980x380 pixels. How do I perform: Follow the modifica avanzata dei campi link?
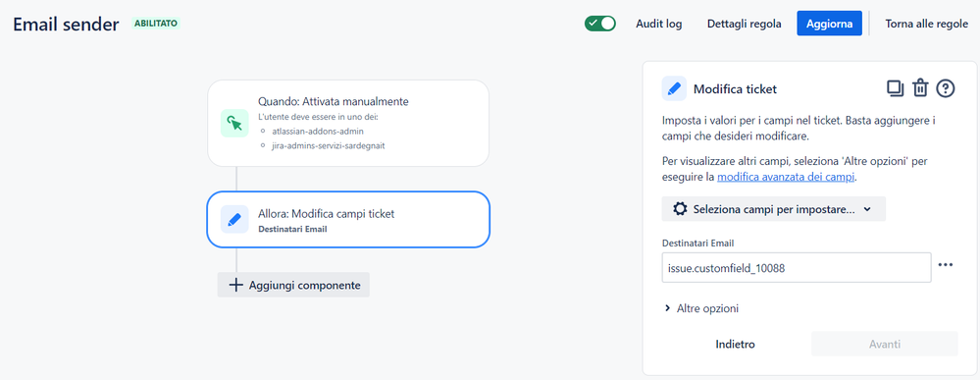coord(786,177)
